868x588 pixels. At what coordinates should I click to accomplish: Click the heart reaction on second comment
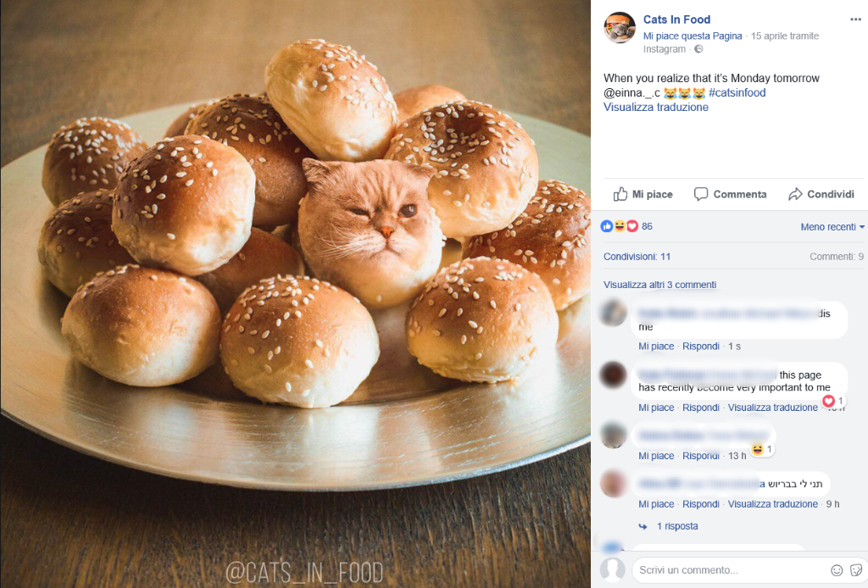point(829,401)
